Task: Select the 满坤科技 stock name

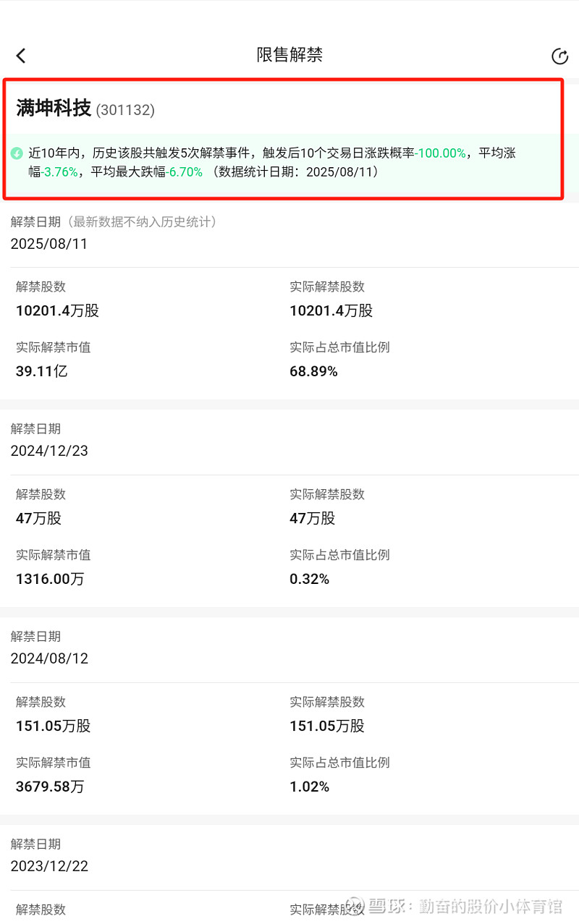Action: coord(54,109)
